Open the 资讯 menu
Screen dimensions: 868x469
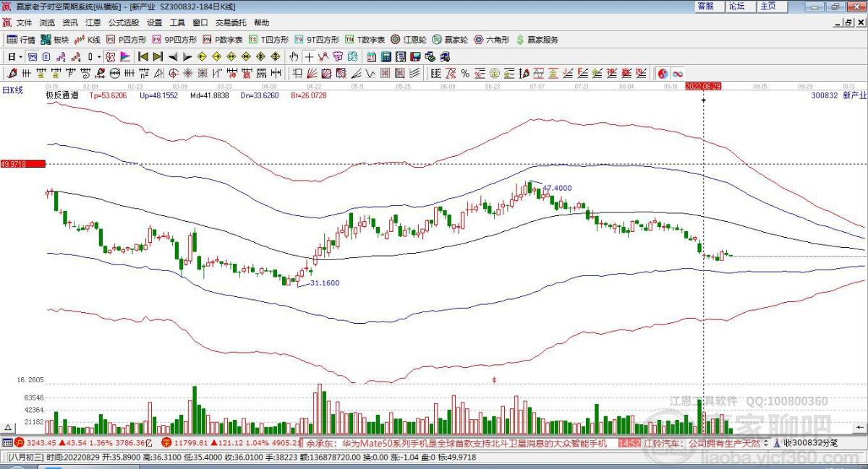70,22
